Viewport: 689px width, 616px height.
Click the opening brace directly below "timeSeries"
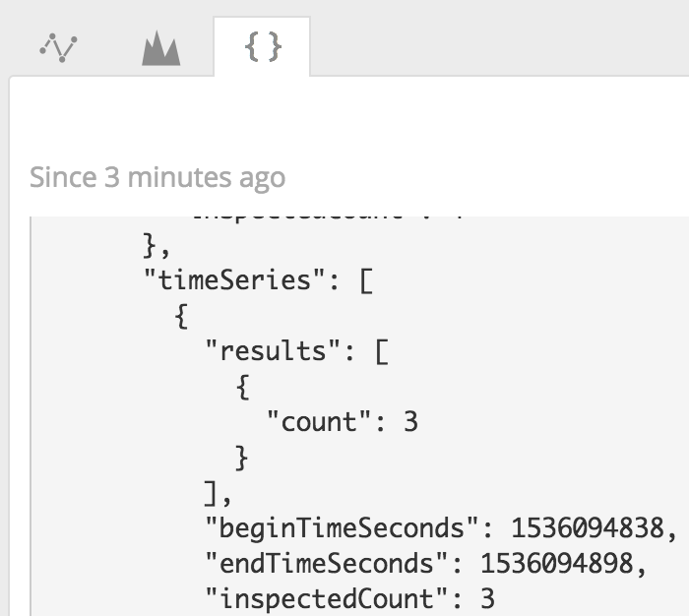point(181,316)
